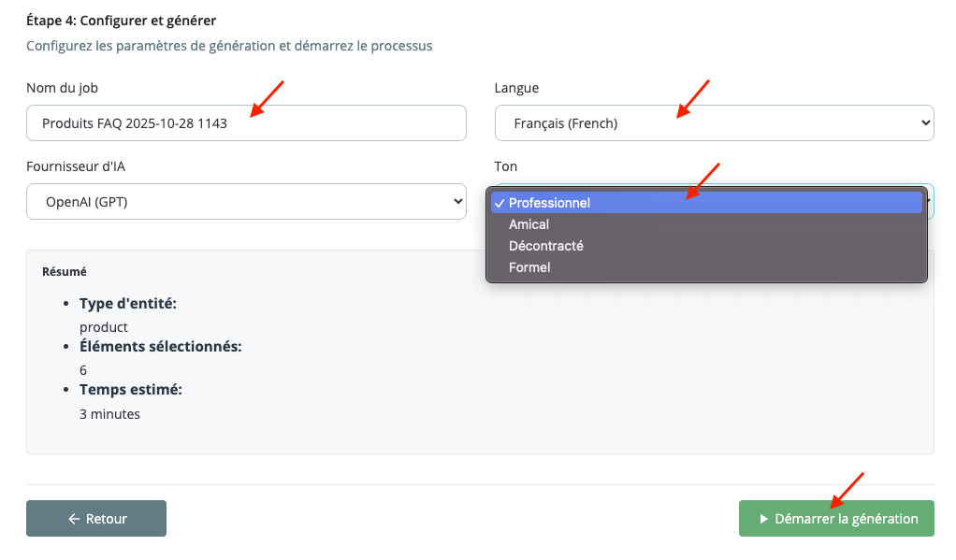Image resolution: width=956 pixels, height=560 pixels.
Task: Click the Temps estimé summary item
Action: pyautogui.click(x=131, y=389)
